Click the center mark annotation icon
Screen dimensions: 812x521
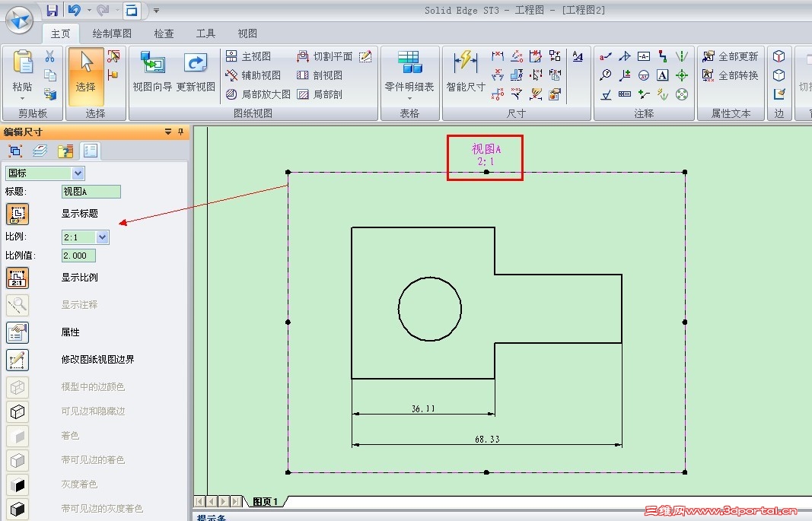(682, 75)
